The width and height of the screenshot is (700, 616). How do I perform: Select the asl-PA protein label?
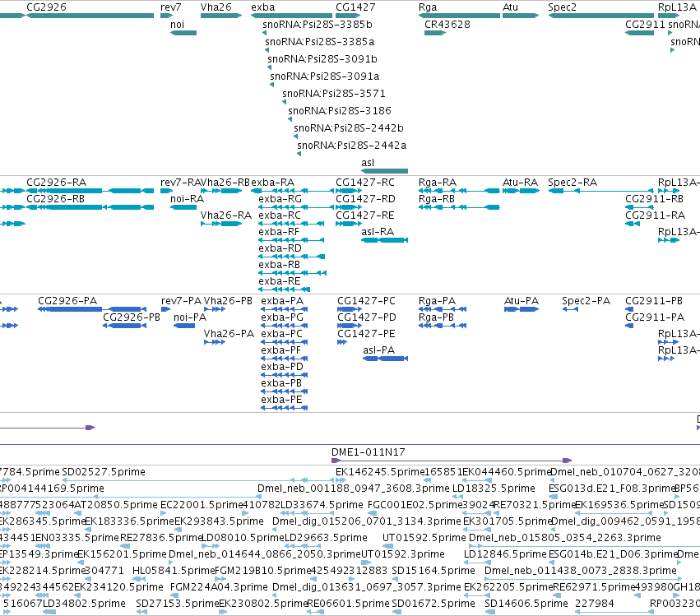click(379, 350)
